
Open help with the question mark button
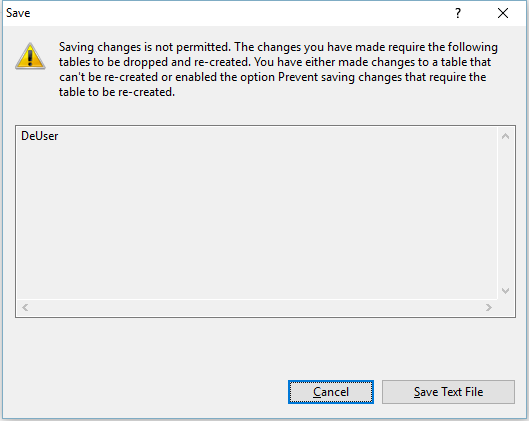click(458, 13)
